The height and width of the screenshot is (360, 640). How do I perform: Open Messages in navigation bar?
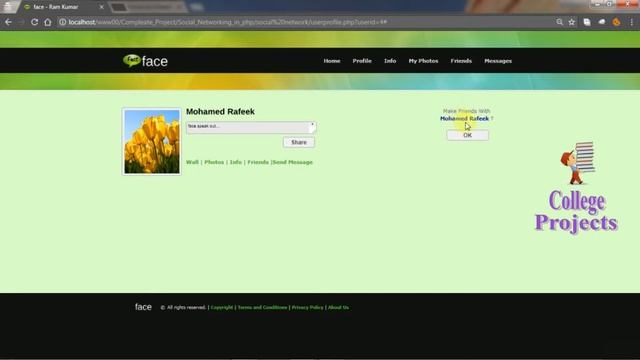498,61
